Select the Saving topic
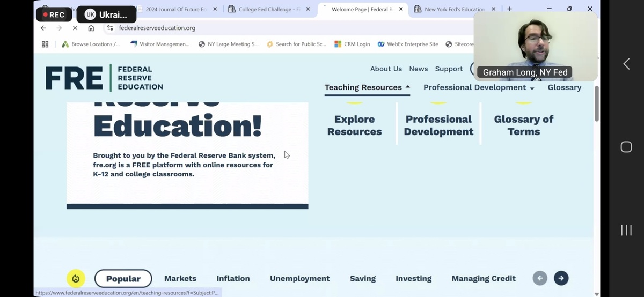Viewport: 644px width, 297px height. (x=363, y=278)
